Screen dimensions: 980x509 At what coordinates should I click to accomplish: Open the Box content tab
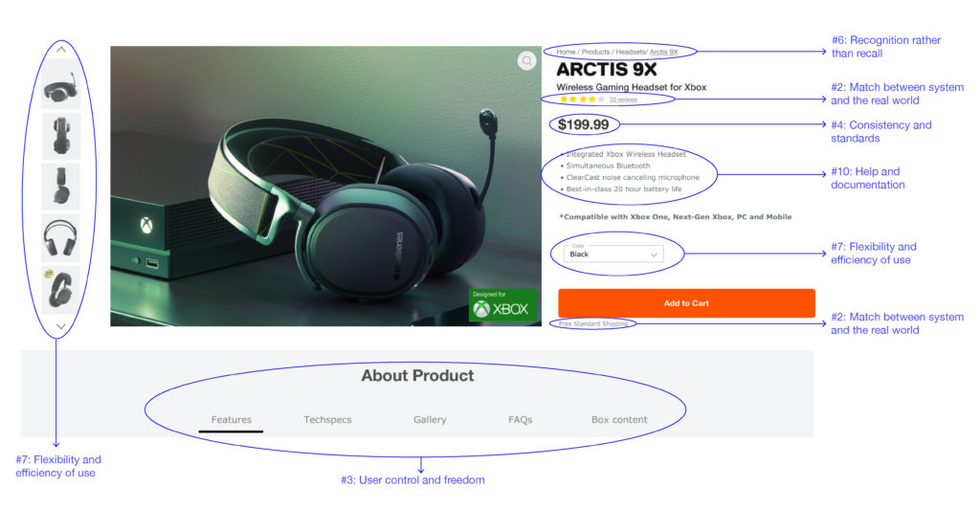(x=619, y=420)
